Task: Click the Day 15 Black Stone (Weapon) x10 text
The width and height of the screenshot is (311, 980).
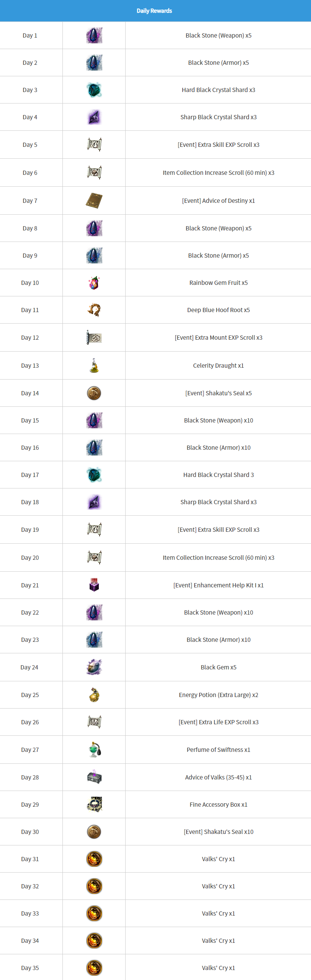Action: coord(218,420)
